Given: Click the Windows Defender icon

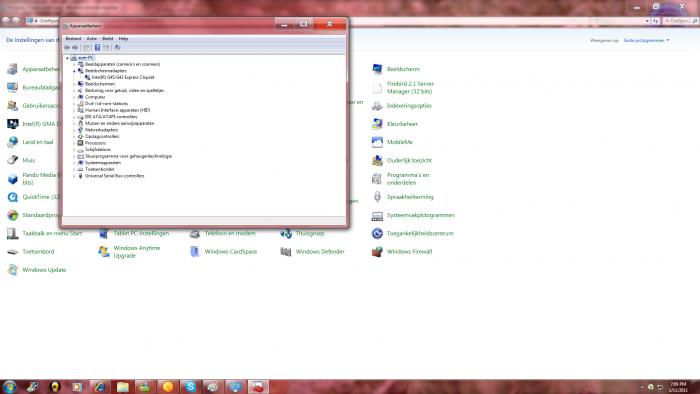Looking at the screenshot, I should click(286, 252).
